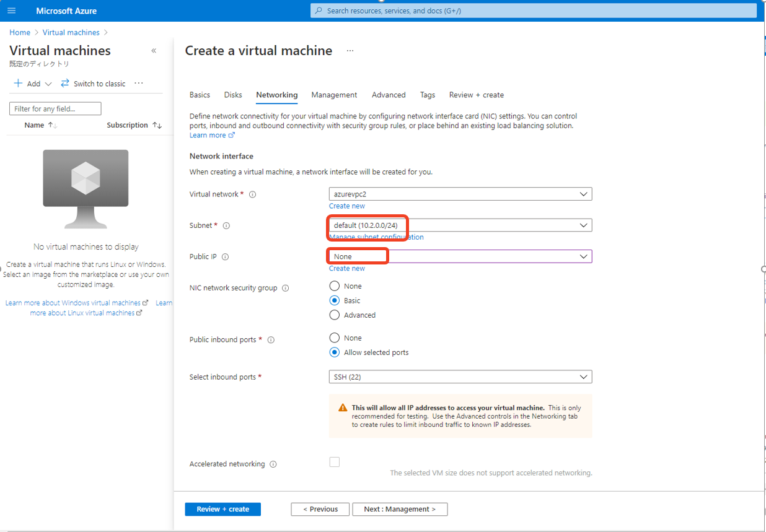Image resolution: width=766 pixels, height=532 pixels.
Task: Click Create new under Virtual network
Action: pyautogui.click(x=347, y=206)
